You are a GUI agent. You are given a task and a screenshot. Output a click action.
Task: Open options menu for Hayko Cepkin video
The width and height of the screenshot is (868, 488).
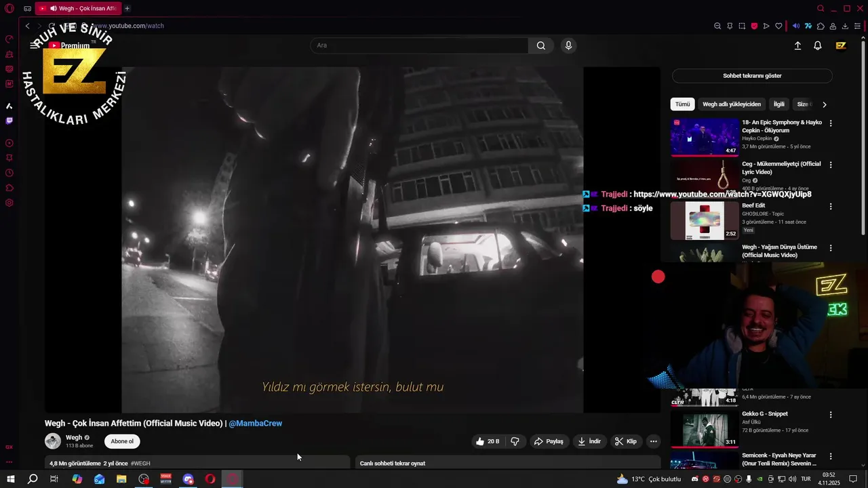tap(831, 123)
